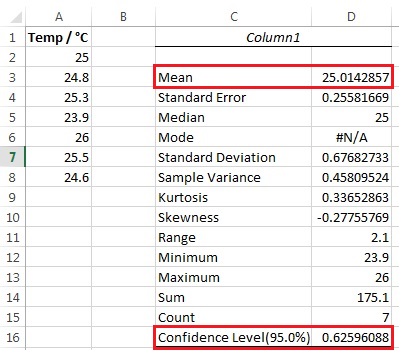Select the Column1 title cell

coord(273,37)
